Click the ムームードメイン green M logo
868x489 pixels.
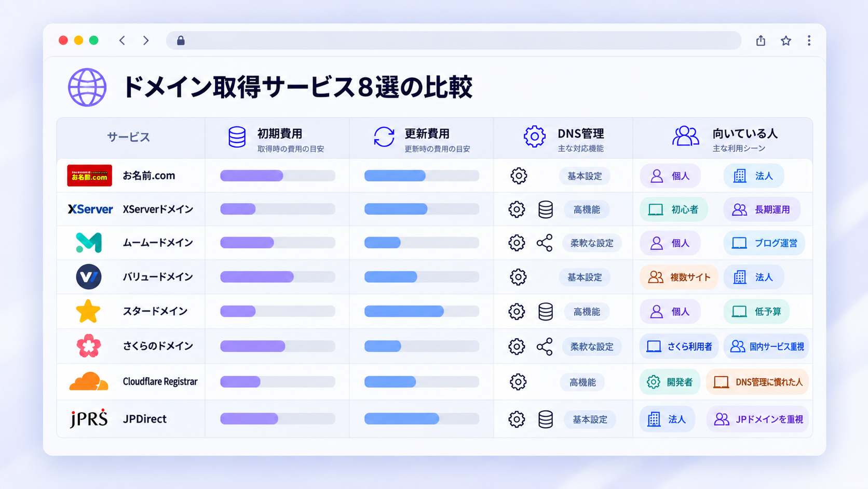pos(89,243)
